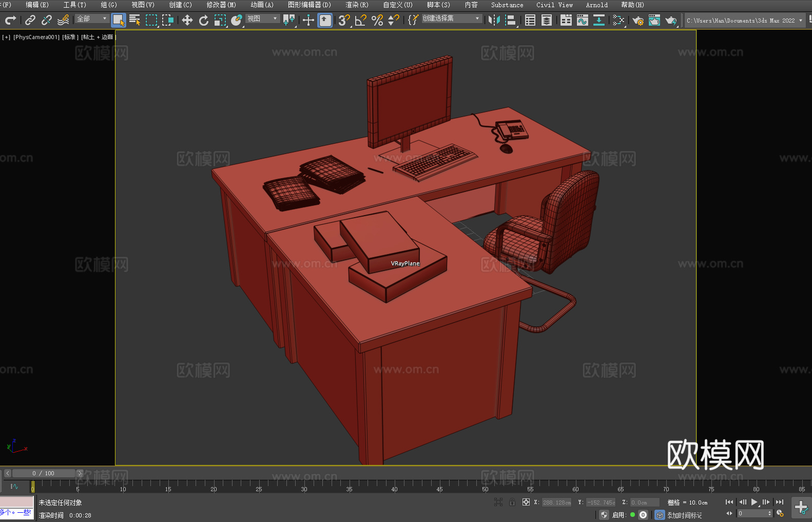Step time slider forward with right arrow

[x=80, y=473]
